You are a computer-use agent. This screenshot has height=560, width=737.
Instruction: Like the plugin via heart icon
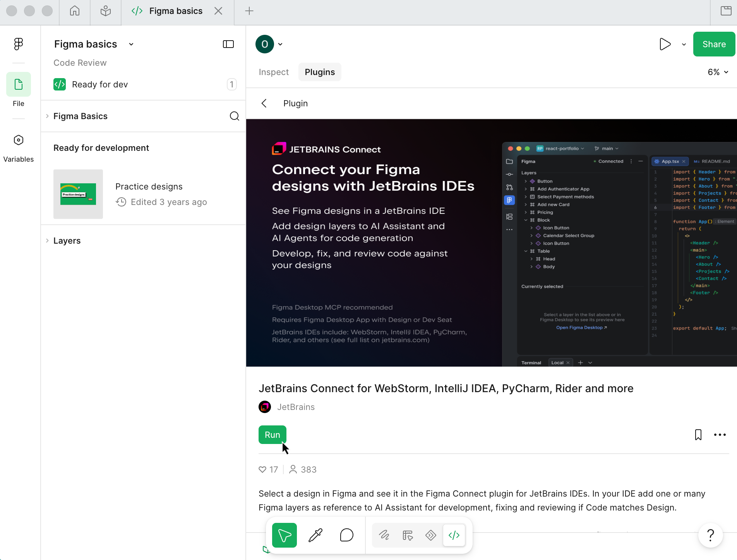coord(262,470)
